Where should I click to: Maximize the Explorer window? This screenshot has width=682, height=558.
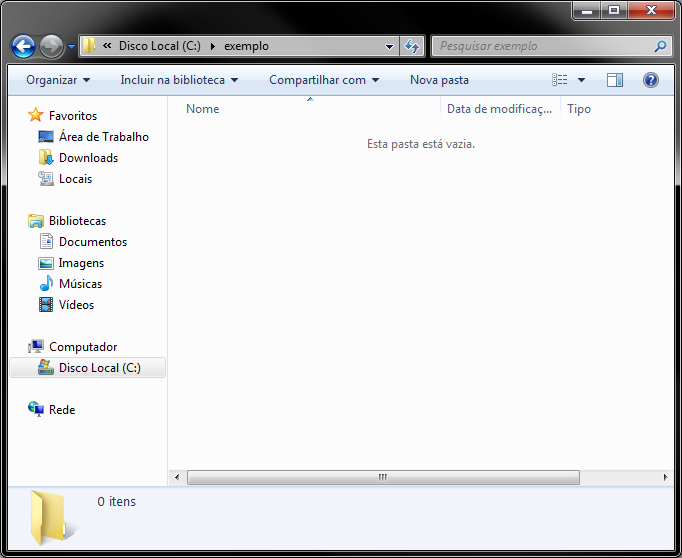pos(614,10)
